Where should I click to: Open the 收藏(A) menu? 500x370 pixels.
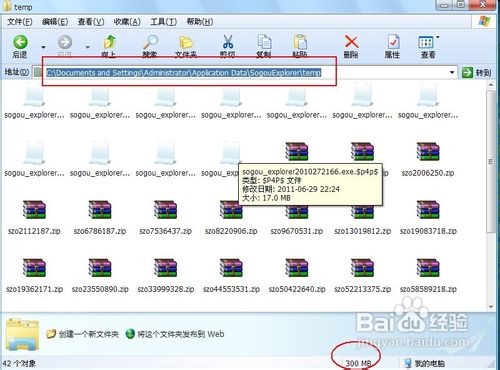coord(127,22)
